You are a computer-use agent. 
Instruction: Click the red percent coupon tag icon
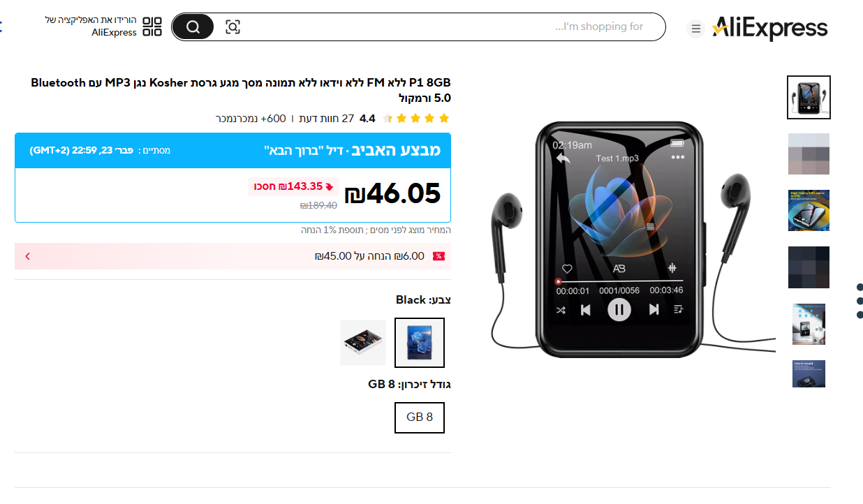point(439,256)
